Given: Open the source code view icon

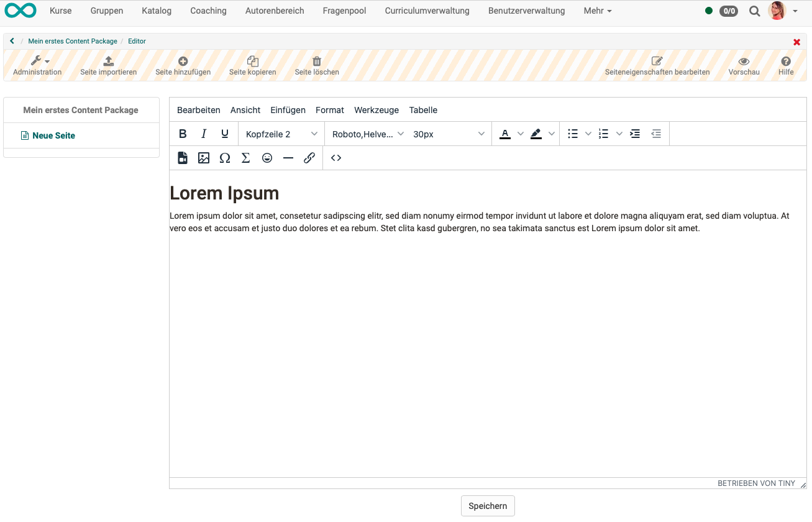Looking at the screenshot, I should (335, 158).
